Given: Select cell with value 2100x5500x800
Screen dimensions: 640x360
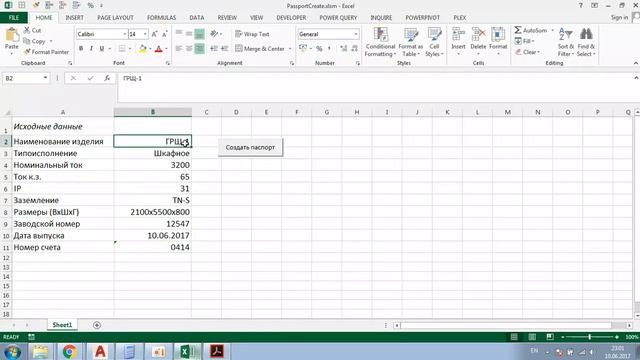Looking at the screenshot, I should [153, 212].
